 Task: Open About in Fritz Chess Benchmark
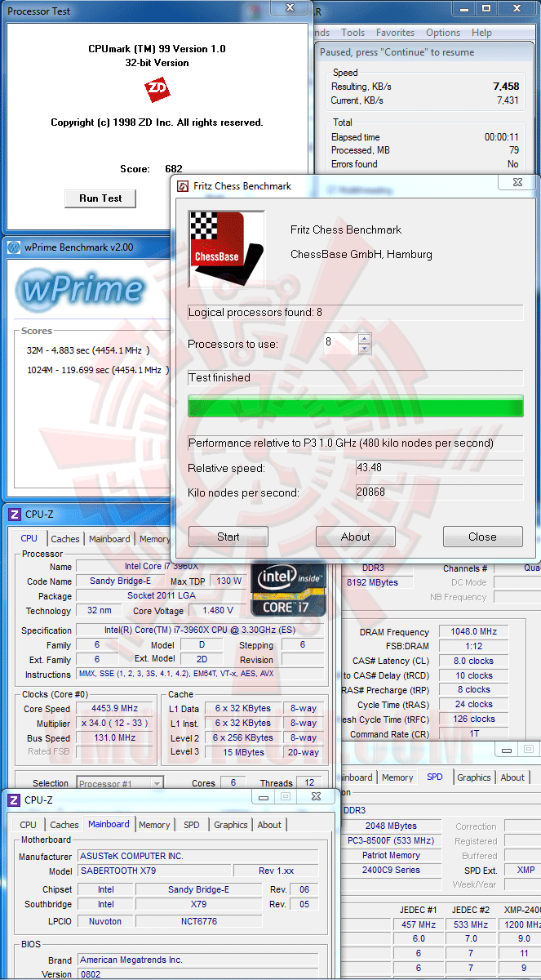pyautogui.click(x=356, y=537)
